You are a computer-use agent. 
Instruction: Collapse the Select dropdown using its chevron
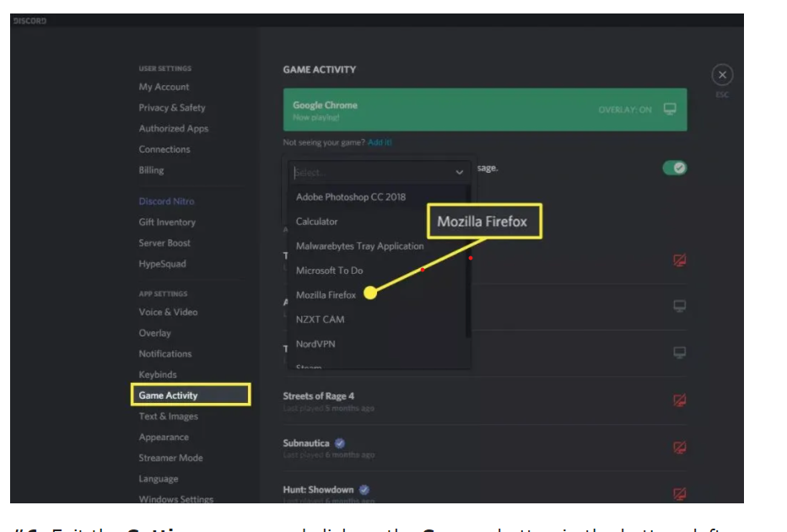pos(459,172)
